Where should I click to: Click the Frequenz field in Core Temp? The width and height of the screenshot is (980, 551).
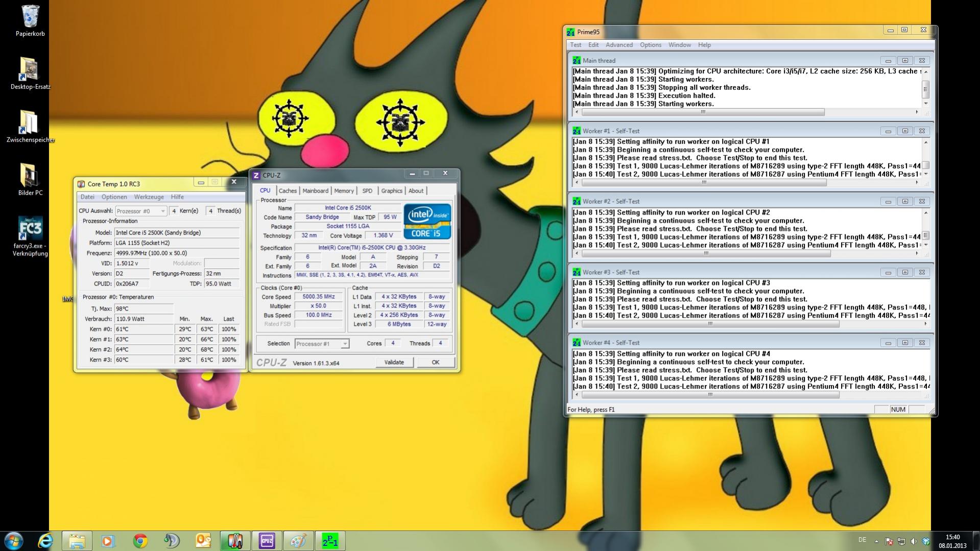tap(177, 253)
